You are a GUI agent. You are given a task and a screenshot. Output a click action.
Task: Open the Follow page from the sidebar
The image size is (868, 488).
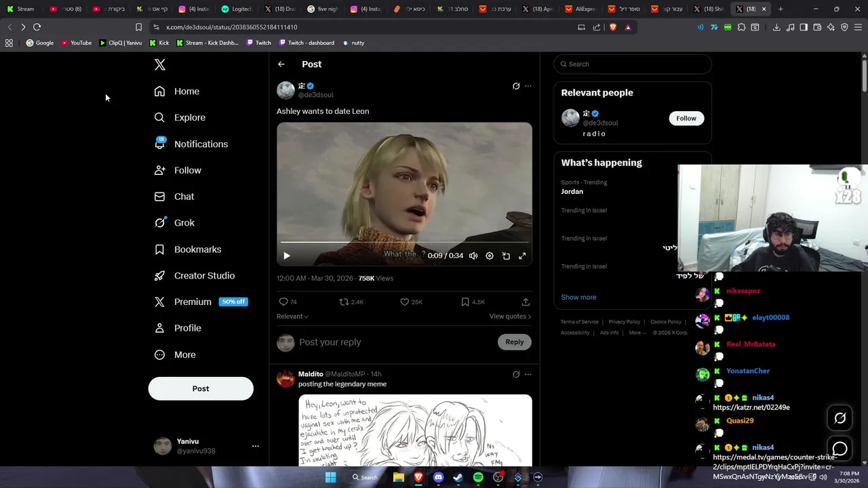tap(178, 170)
